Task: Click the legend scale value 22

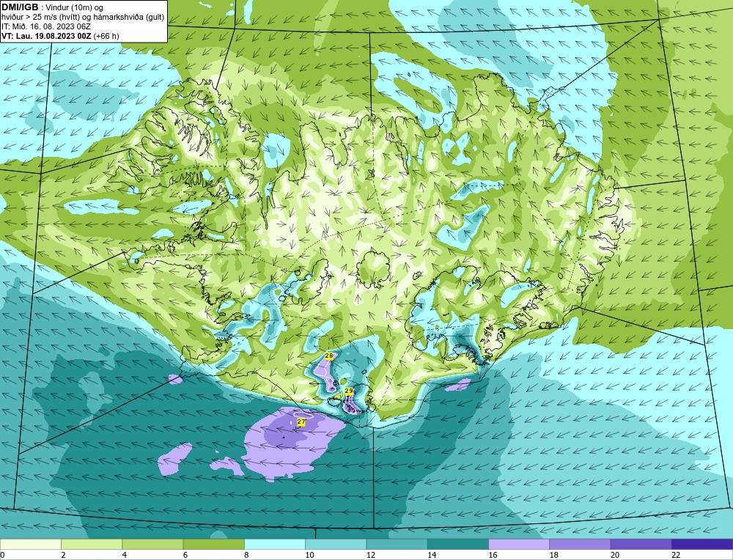Action: point(676,555)
